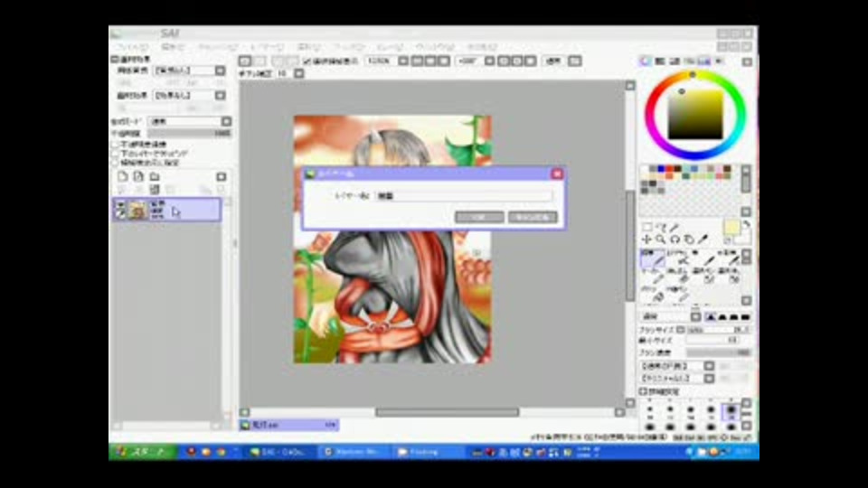Select the rectangular selection tool
The image size is (868, 488).
tap(646, 227)
